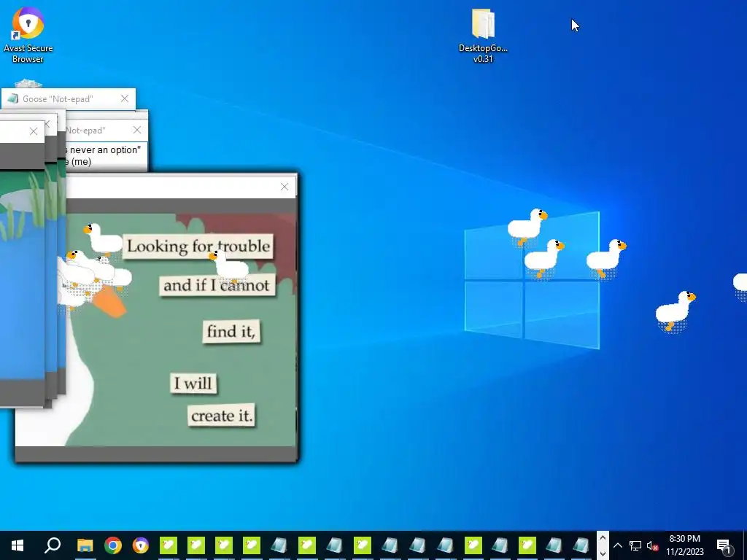
Task: Open Avast Secure Browser from the taskbar
Action: [x=141, y=545]
